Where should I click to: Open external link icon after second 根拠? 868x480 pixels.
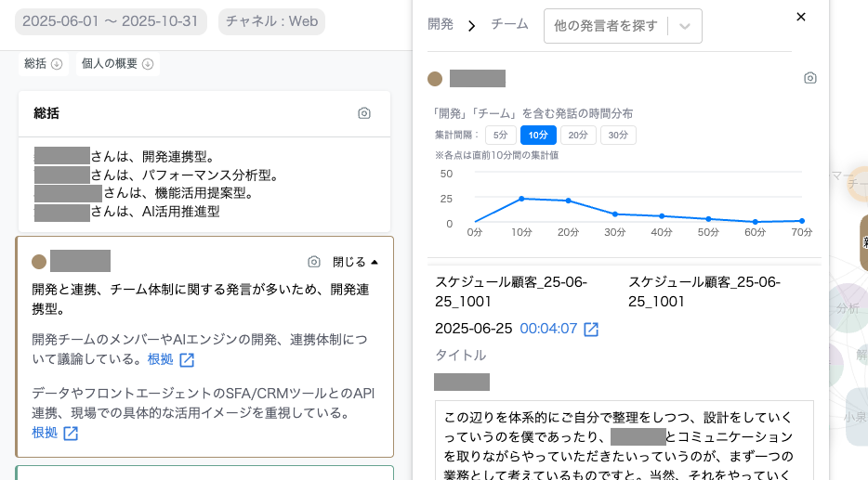coord(70,433)
